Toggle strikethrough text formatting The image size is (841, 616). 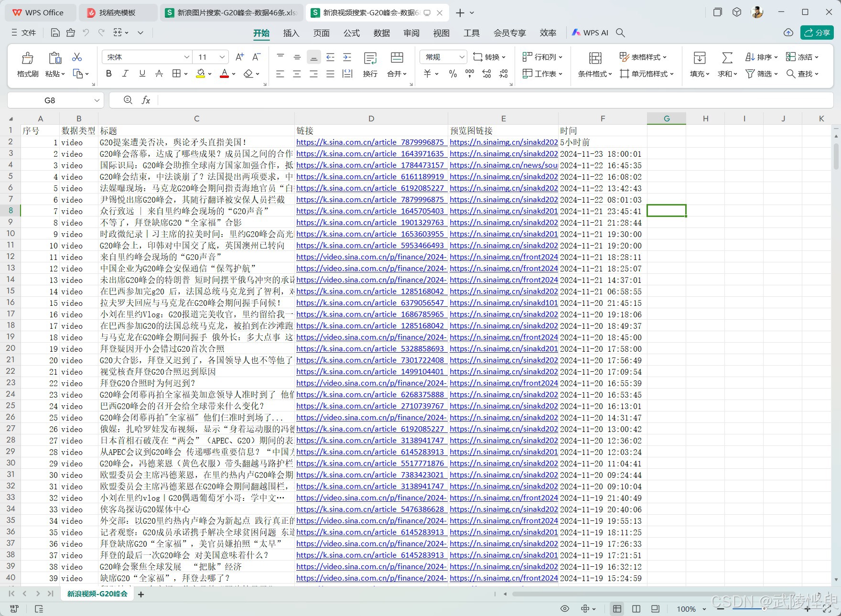coord(159,74)
